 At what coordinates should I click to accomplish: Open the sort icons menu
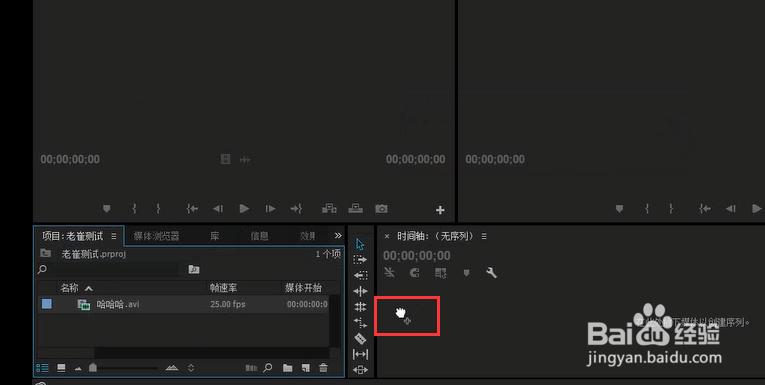tap(191, 368)
